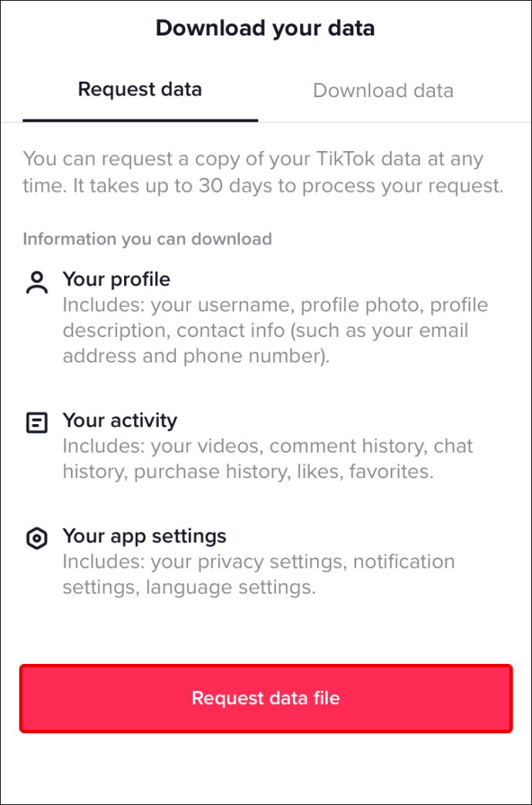Click the activity list icon
532x805 pixels.
(36, 423)
